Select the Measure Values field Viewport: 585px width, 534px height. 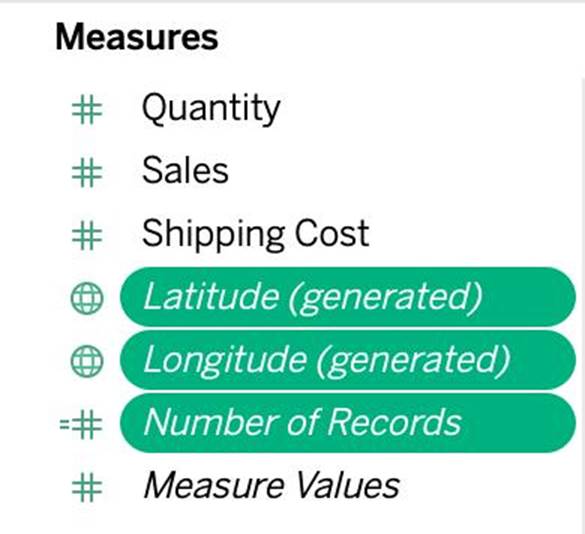[x=272, y=485]
